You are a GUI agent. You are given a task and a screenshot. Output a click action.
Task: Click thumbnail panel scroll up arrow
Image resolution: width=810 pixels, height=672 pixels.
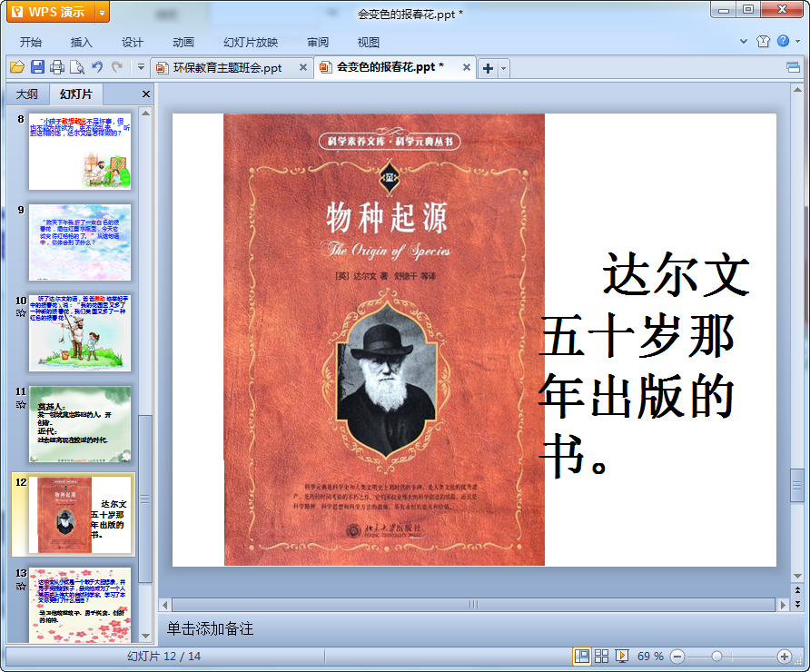145,113
